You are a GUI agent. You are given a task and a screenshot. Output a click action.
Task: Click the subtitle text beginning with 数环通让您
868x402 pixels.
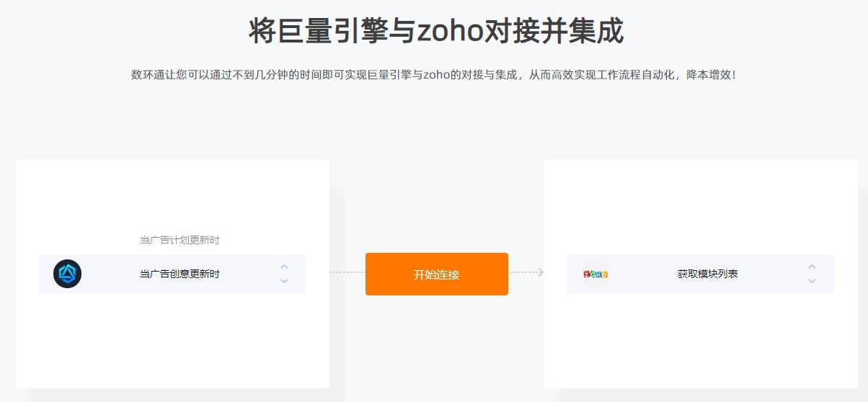tap(434, 75)
